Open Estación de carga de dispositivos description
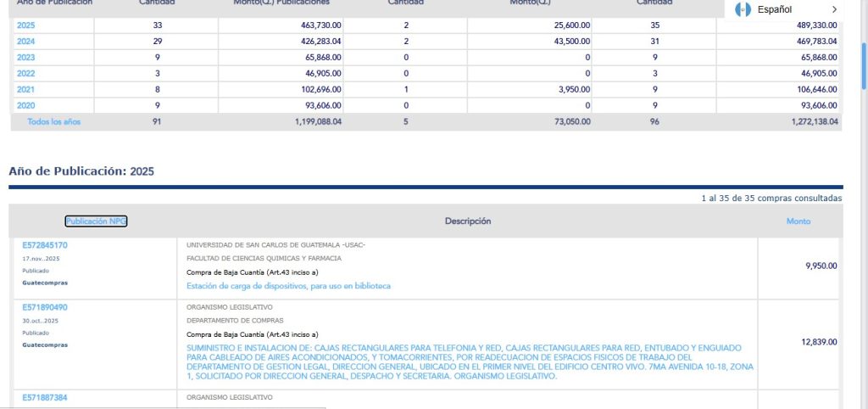Image resolution: width=868 pixels, height=409 pixels. tap(288, 286)
